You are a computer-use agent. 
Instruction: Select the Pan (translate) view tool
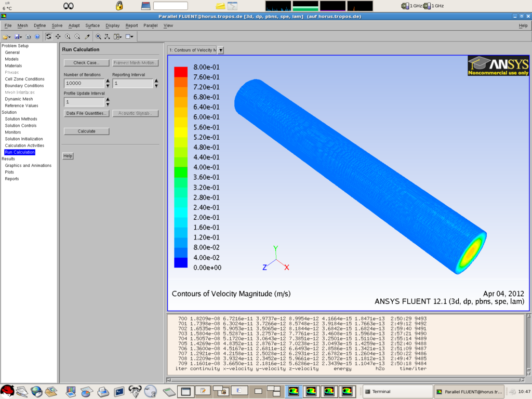pyautogui.click(x=58, y=36)
